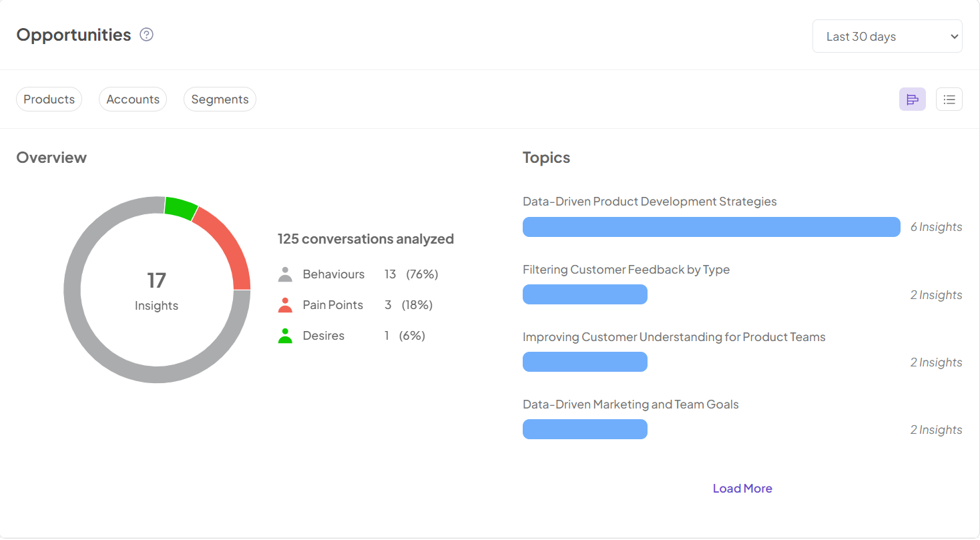Click the Improving Customer Understanding topic bar

(x=585, y=362)
